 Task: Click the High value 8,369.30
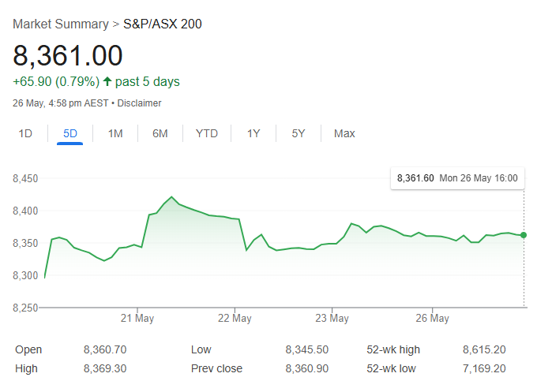[105, 368]
